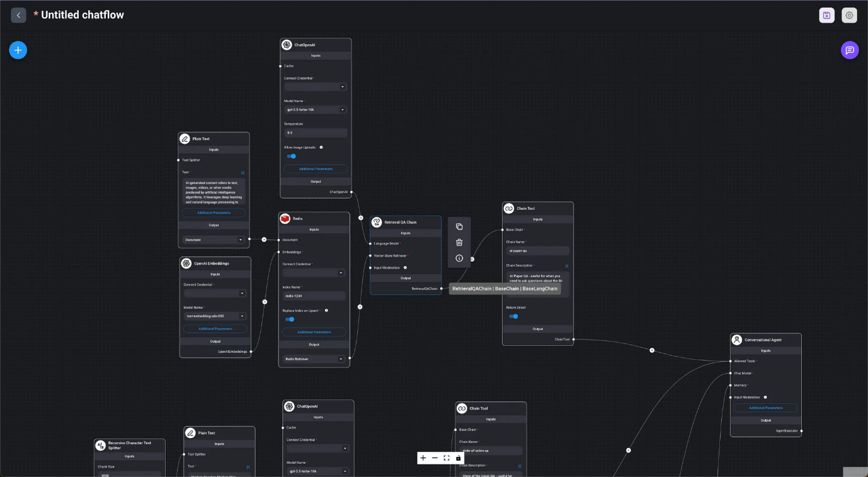Click the Temperature field showing 0.9
Viewport: 868px width, 477px height.
315,133
